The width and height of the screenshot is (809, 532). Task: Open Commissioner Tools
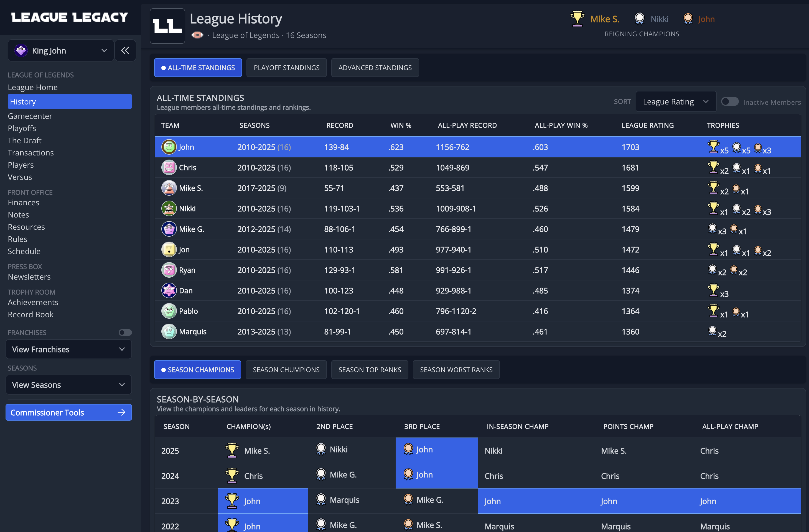(x=69, y=412)
